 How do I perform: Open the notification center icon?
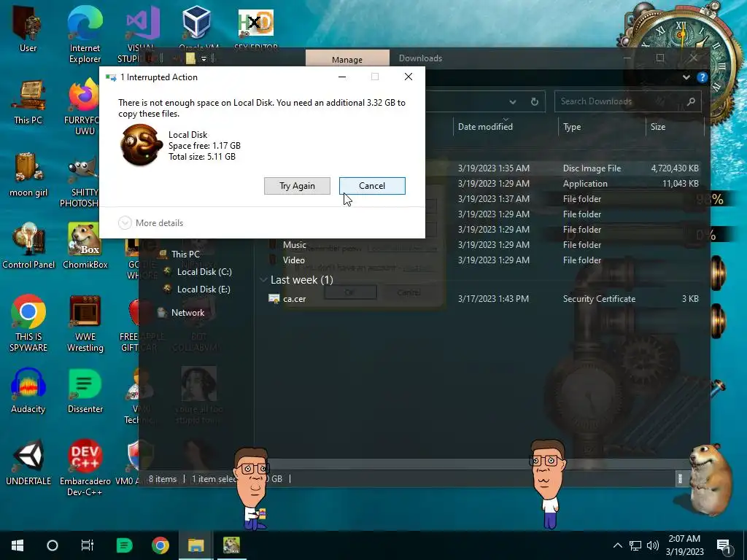click(x=724, y=546)
